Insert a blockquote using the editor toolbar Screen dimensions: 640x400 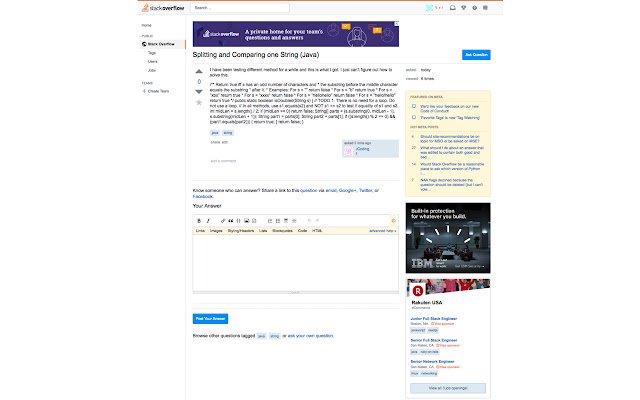point(231,221)
